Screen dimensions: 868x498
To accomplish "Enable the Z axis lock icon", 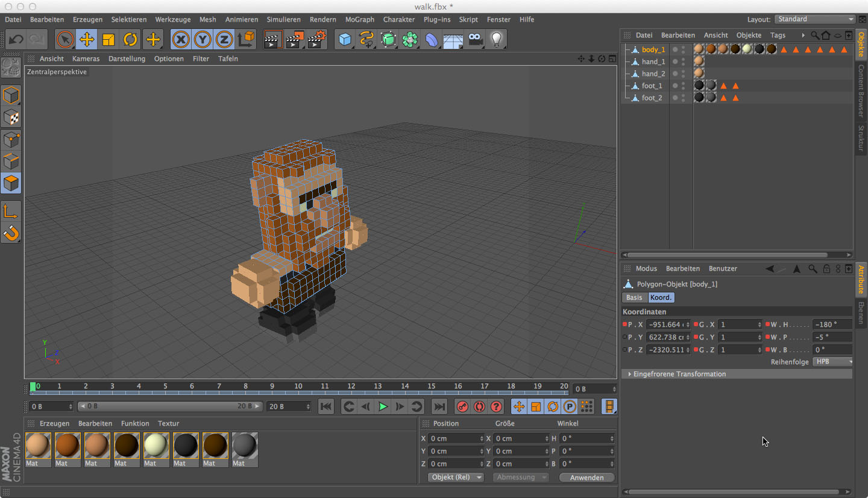I will [x=224, y=39].
